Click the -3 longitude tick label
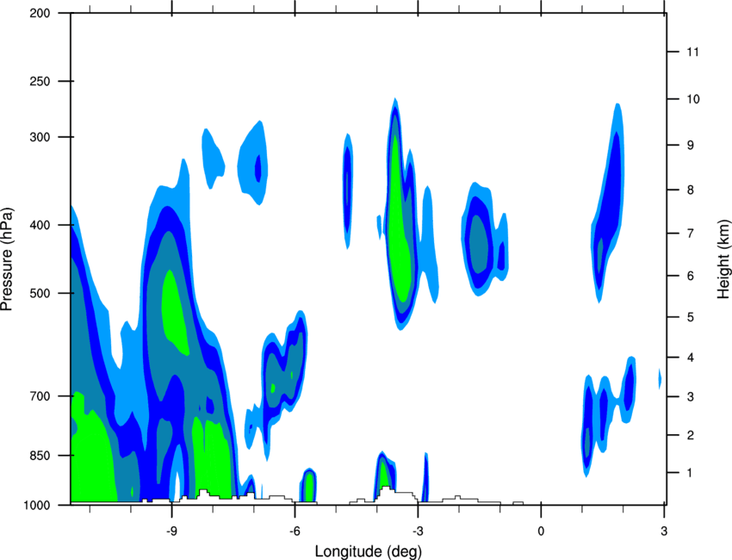The height and width of the screenshot is (560, 732). [418, 531]
